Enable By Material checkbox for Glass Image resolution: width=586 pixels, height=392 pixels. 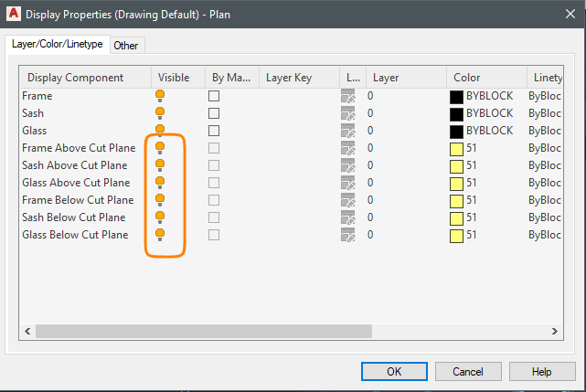(214, 131)
